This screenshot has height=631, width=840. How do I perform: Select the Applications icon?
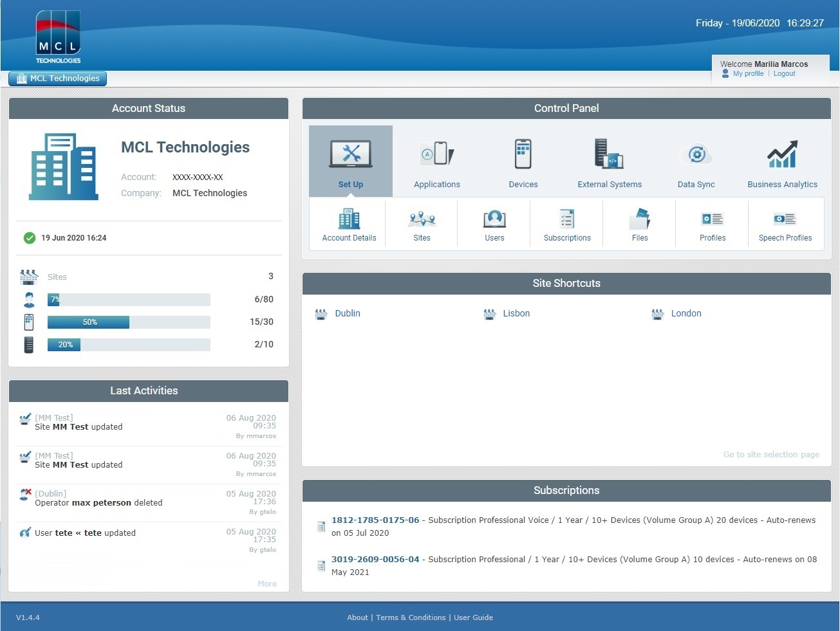tap(436, 161)
